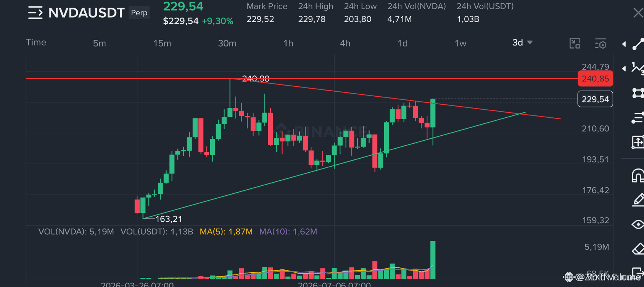Expand the wave tools arrow

(x=624, y=68)
